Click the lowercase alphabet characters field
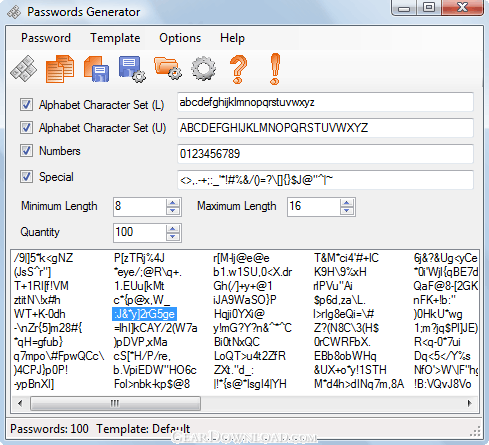 coord(325,102)
